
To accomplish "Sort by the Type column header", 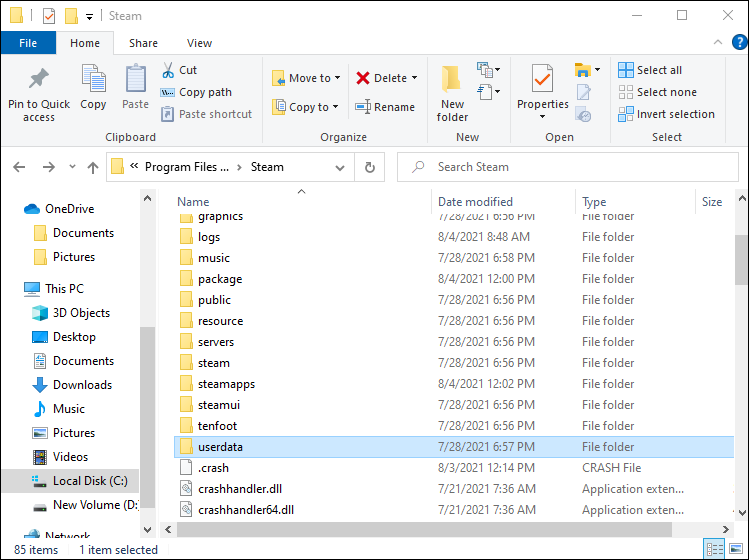I will [x=594, y=202].
